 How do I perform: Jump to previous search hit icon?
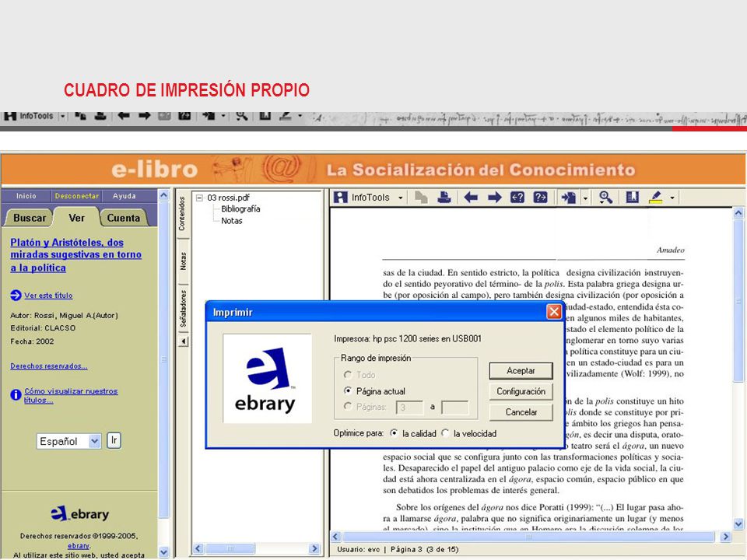517,197
